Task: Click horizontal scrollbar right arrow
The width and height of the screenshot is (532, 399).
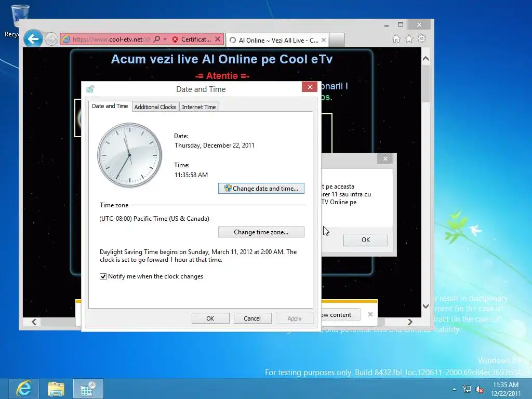Action: tap(410, 322)
